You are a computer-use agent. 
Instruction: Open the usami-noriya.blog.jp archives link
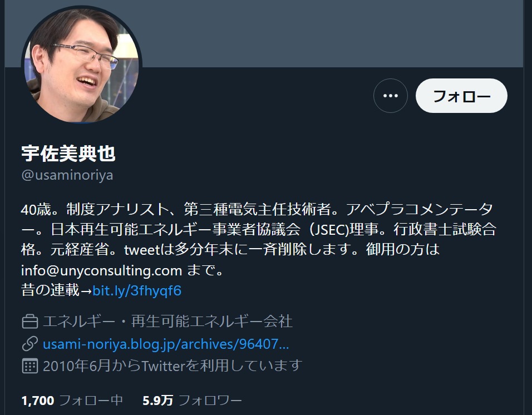pyautogui.click(x=166, y=344)
